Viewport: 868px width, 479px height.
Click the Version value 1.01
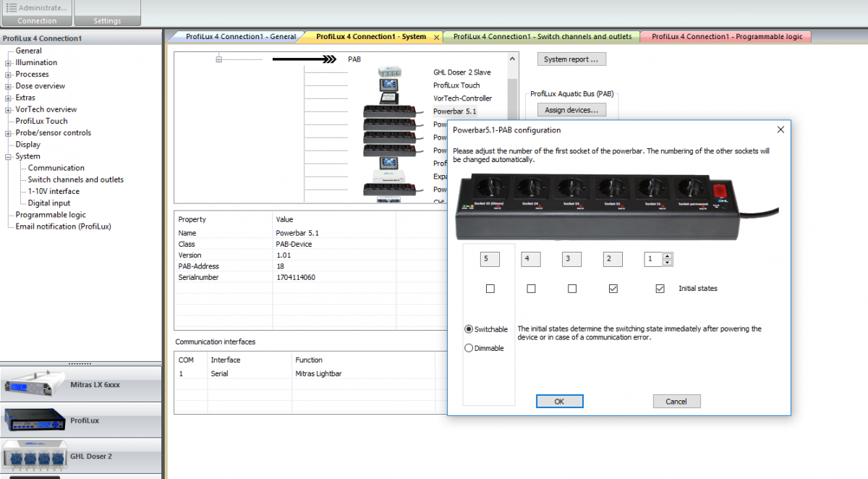284,255
